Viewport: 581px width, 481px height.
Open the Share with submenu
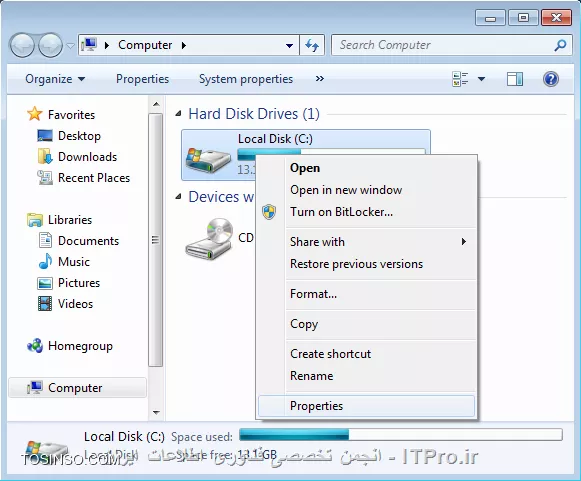pos(366,242)
